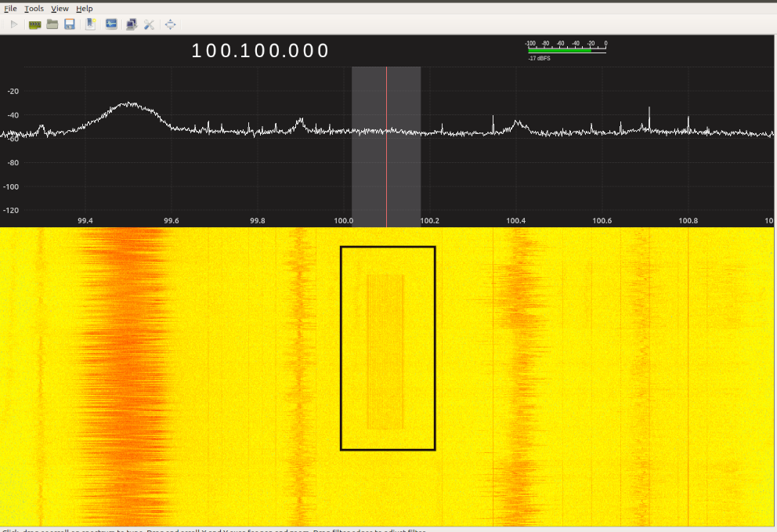
Task: Open the Help menu
Action: (85, 9)
